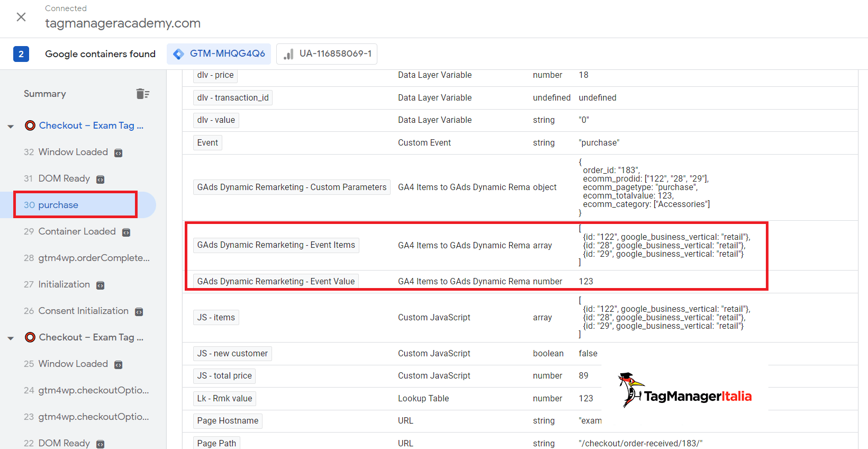Click the API icon beside 25 Window Loaded
Screen dimensions: 868x449
click(x=119, y=365)
